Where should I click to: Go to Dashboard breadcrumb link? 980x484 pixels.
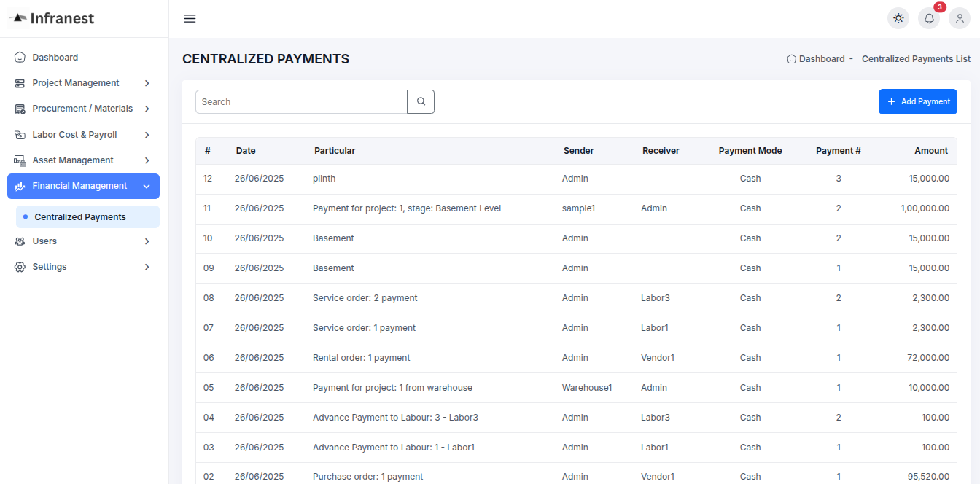tap(822, 59)
